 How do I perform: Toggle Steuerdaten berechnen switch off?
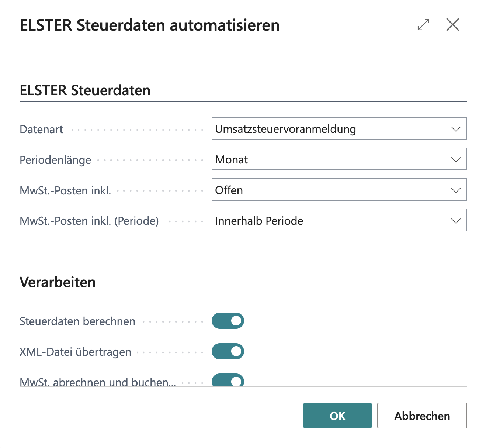coord(228,321)
